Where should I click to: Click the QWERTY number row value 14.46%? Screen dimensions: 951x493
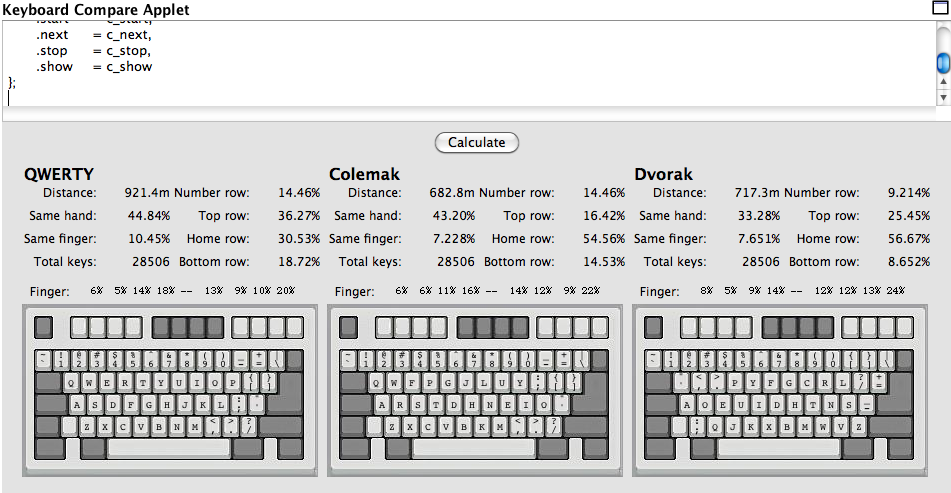[299, 193]
